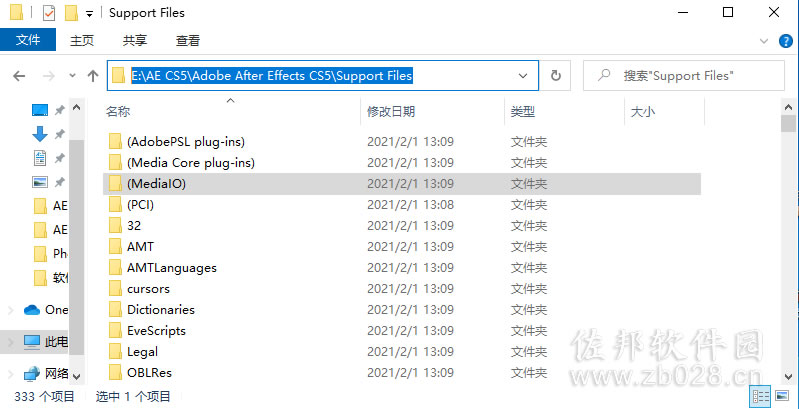Open the 文件 menu tab
The height and width of the screenshot is (409, 799).
(x=28, y=40)
